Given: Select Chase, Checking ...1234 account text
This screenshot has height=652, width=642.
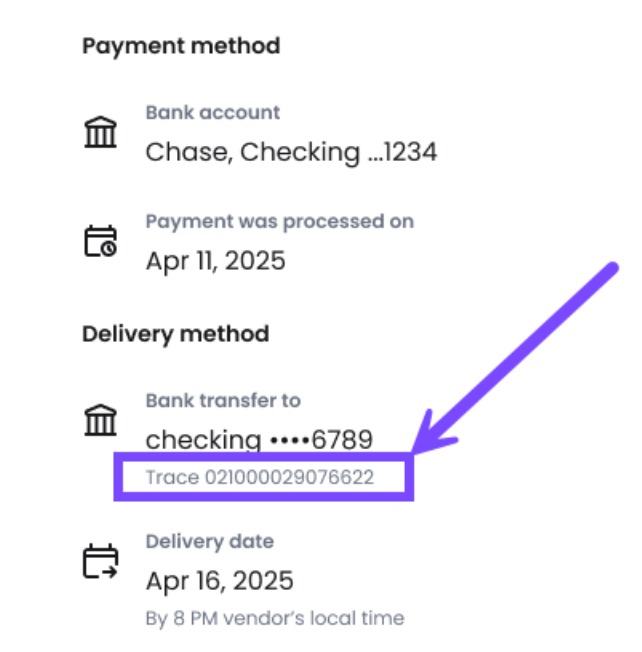Looking at the screenshot, I should 291,152.
